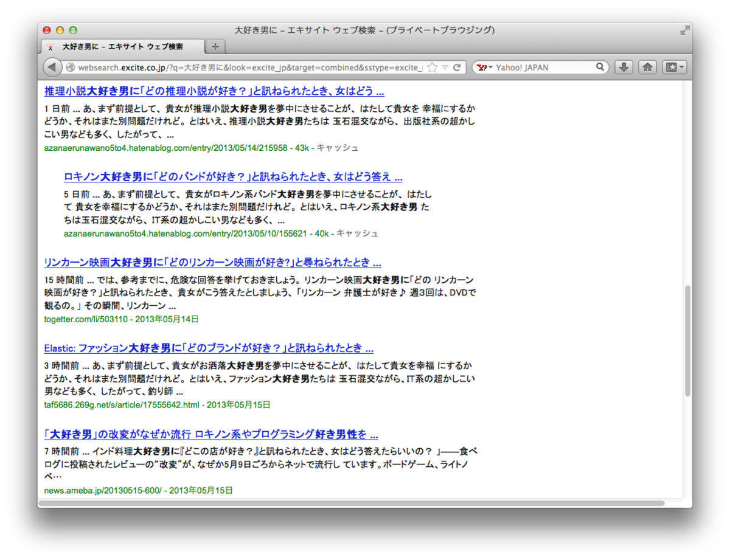This screenshot has height=560, width=730.
Task: Open the ロキノン大好き男に result link
Action: coord(232,177)
